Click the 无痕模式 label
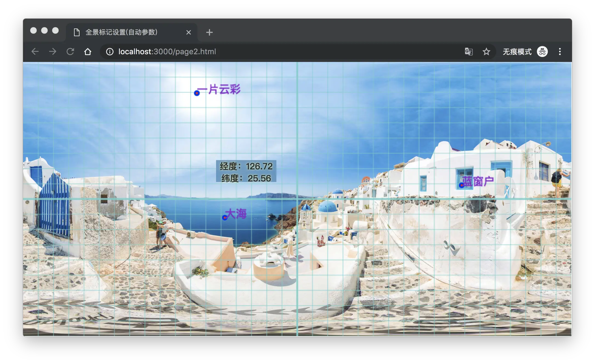 click(x=517, y=51)
